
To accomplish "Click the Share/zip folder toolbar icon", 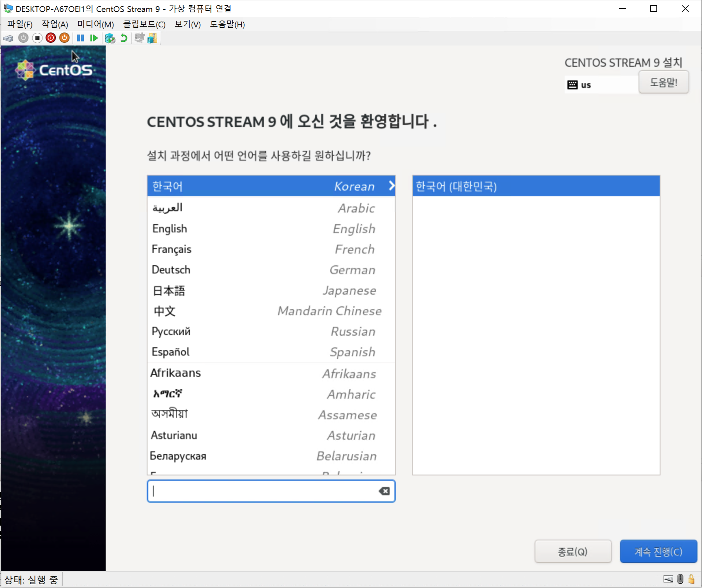I will (x=152, y=38).
